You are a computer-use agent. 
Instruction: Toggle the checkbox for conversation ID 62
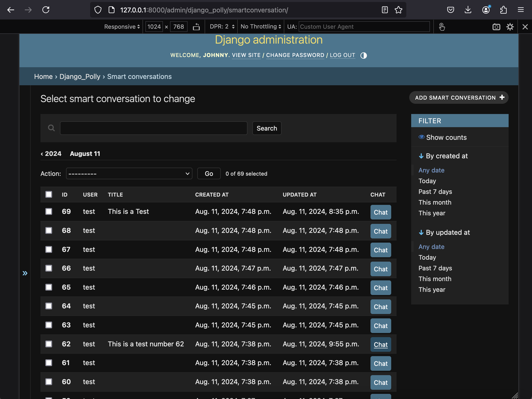[x=49, y=344]
